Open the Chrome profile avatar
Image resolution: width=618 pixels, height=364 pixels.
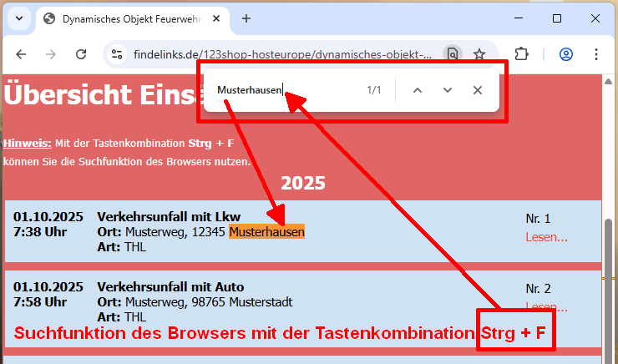coord(566,54)
